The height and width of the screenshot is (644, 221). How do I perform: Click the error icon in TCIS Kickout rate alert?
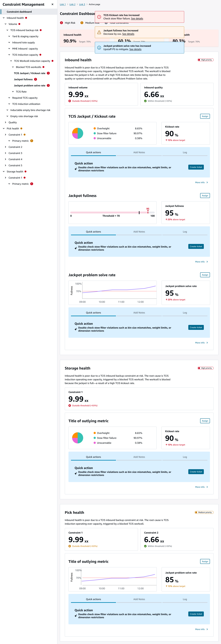point(99,17)
